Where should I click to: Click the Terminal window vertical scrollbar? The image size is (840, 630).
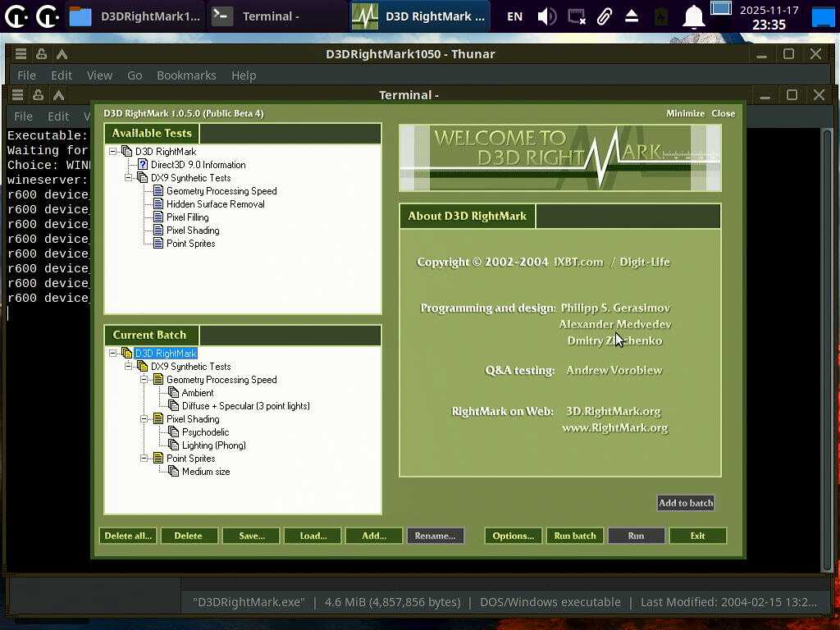click(x=827, y=351)
